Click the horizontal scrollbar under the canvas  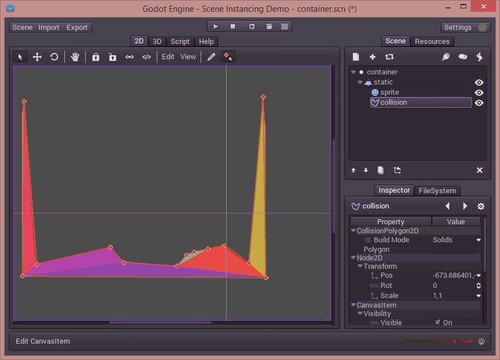pyautogui.click(x=160, y=323)
